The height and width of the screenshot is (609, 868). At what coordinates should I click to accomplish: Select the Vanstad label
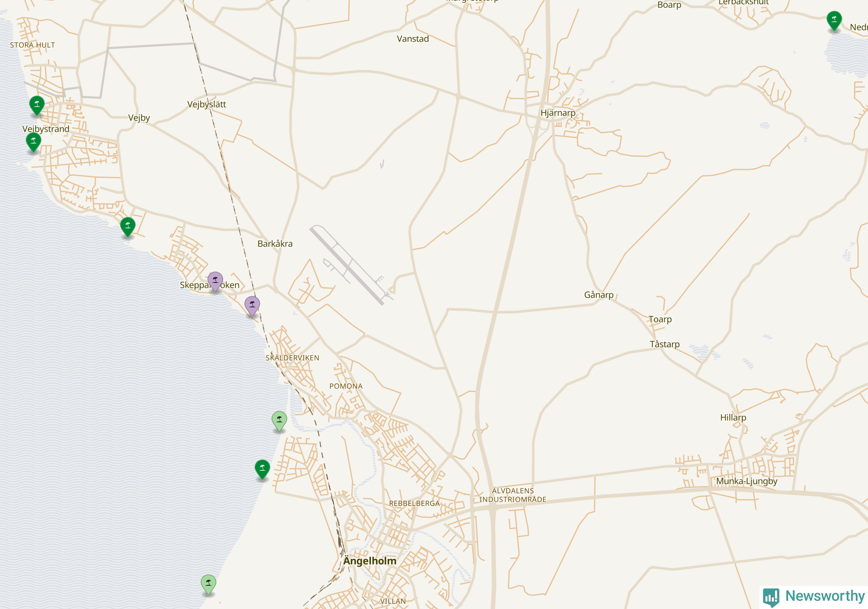click(x=413, y=39)
